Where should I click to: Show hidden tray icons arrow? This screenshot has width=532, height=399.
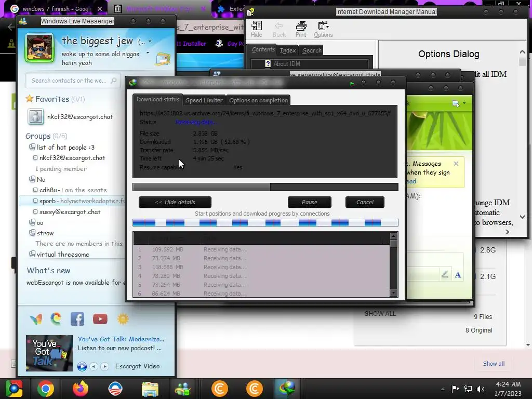pyautogui.click(x=443, y=389)
